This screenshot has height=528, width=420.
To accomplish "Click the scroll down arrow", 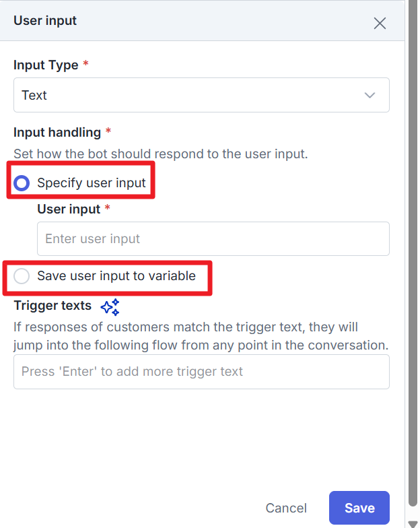I will (x=411, y=522).
